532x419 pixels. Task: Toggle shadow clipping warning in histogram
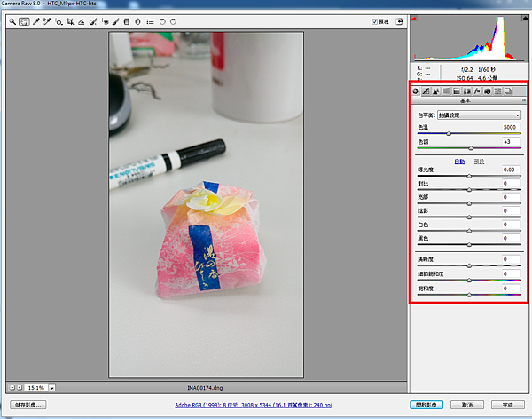pyautogui.click(x=414, y=19)
